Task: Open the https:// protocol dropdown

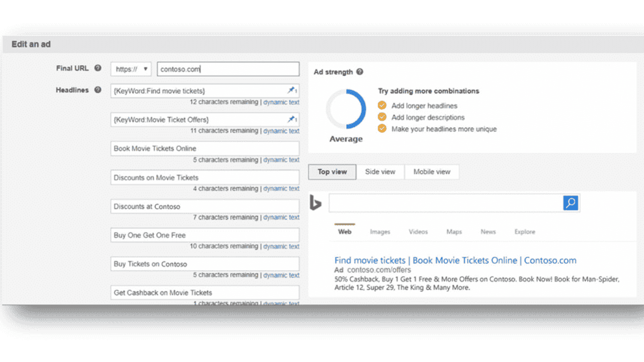Action: [131, 69]
